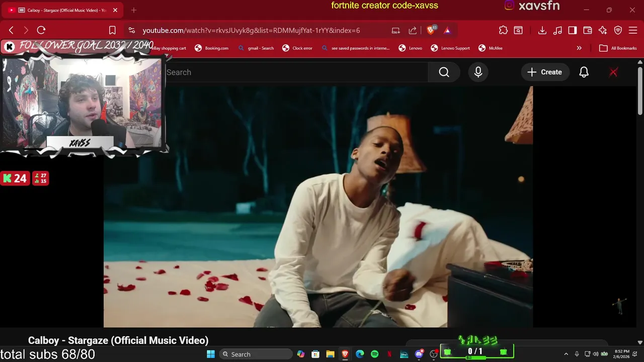Reload the YouTube page
Image resolution: width=644 pixels, height=362 pixels.
41,30
